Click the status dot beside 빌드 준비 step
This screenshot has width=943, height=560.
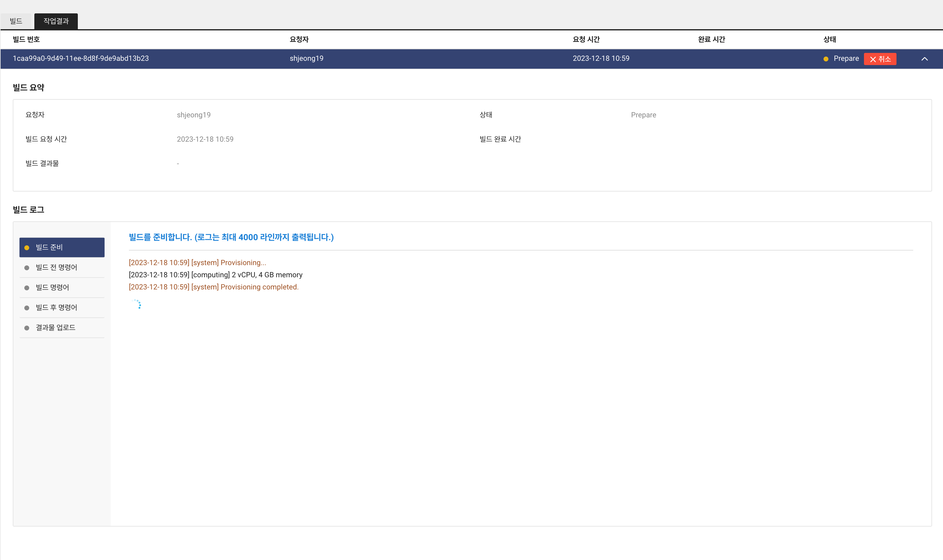26,247
